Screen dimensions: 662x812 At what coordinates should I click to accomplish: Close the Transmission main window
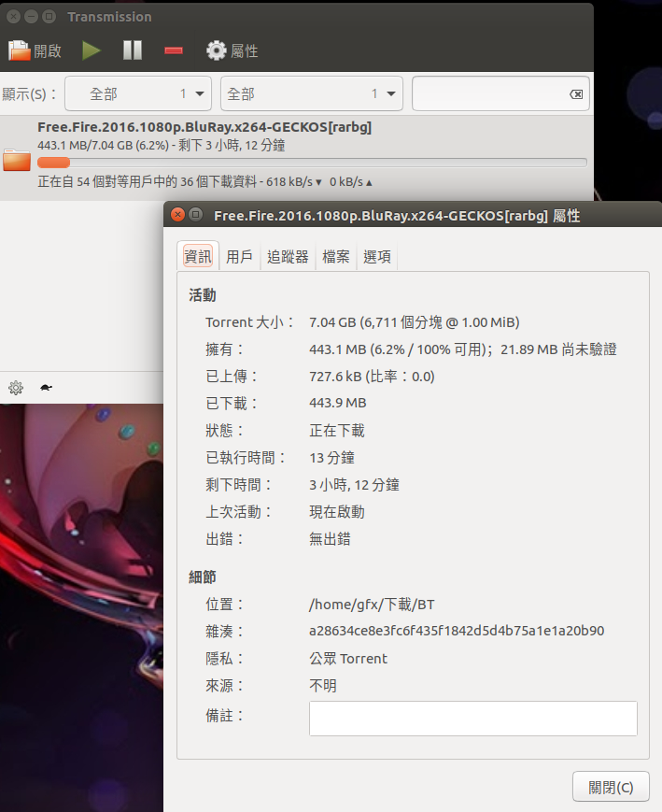[x=13, y=17]
